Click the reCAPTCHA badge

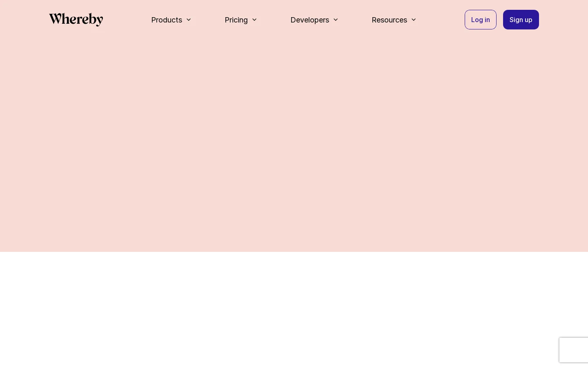coord(574,350)
